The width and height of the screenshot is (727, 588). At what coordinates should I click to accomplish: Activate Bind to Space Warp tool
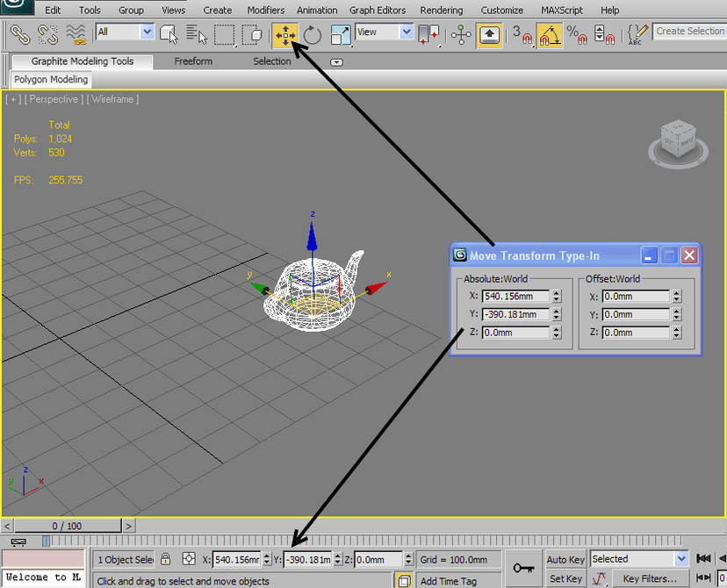pyautogui.click(x=76, y=34)
